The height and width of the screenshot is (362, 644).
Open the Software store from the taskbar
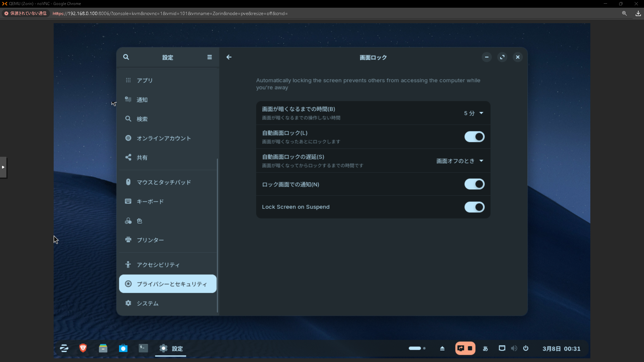[123, 348]
